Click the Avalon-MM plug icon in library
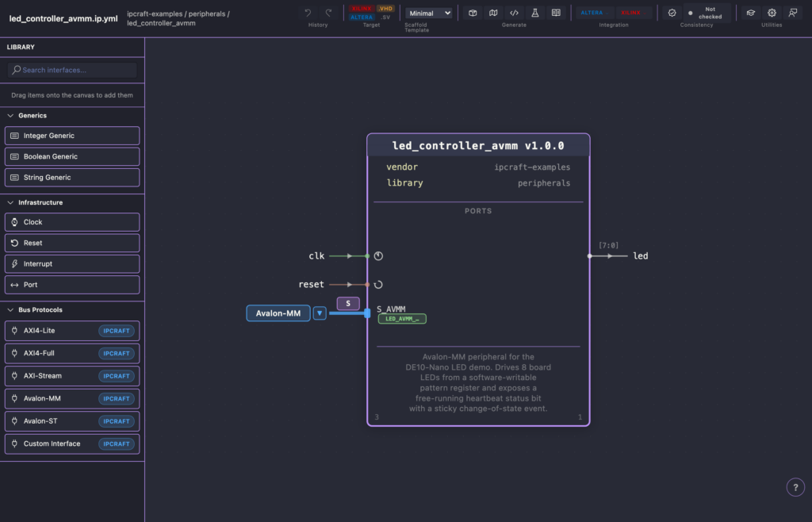This screenshot has width=812, height=522. click(x=14, y=398)
